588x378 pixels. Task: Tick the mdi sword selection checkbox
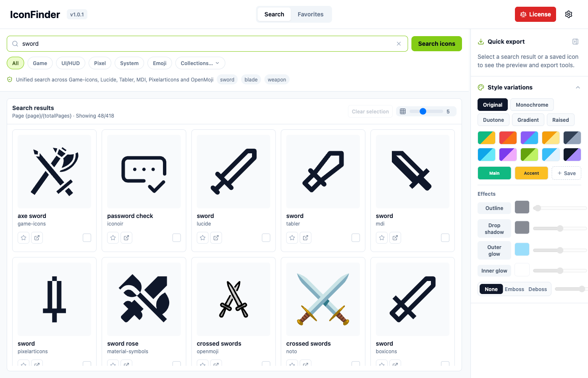[x=445, y=238]
